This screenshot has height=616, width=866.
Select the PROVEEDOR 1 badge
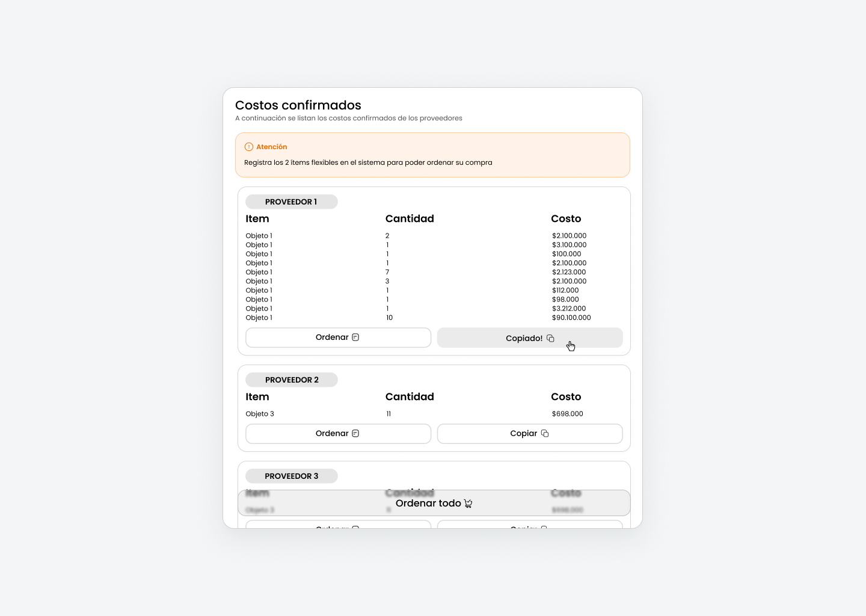291,202
